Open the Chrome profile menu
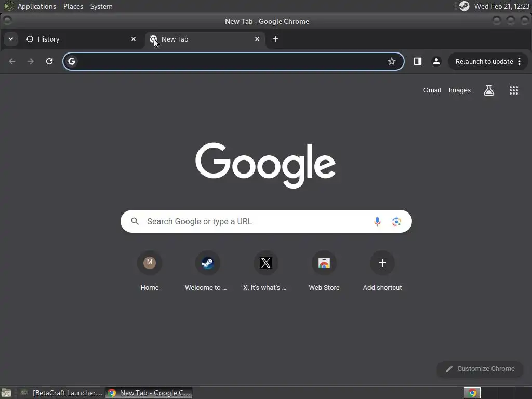The image size is (532, 399). [436, 61]
